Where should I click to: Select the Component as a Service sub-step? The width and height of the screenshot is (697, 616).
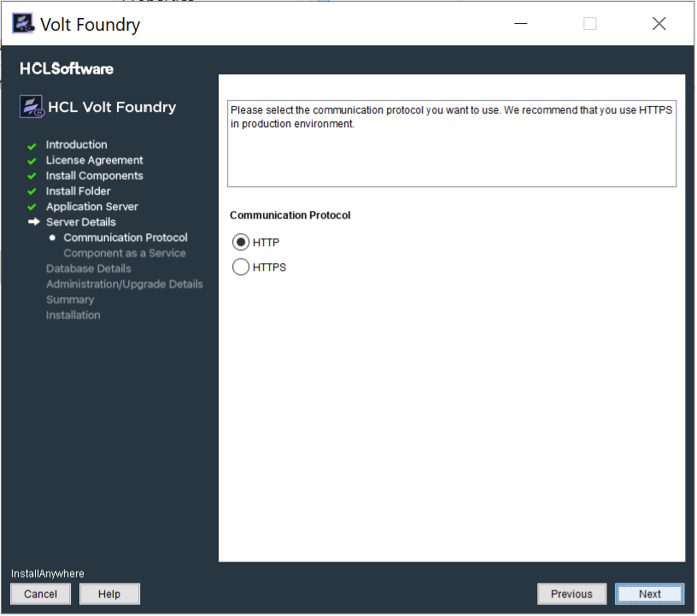point(125,254)
